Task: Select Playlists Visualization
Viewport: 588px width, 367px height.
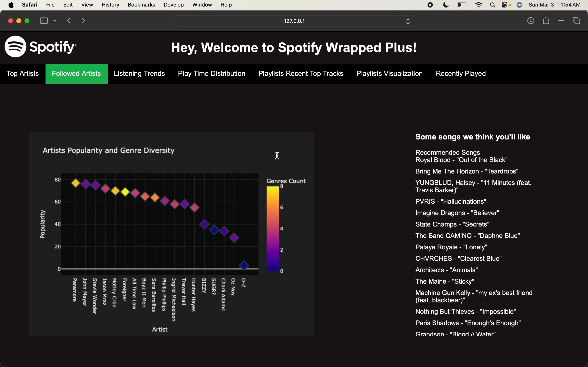Action: tap(389, 74)
